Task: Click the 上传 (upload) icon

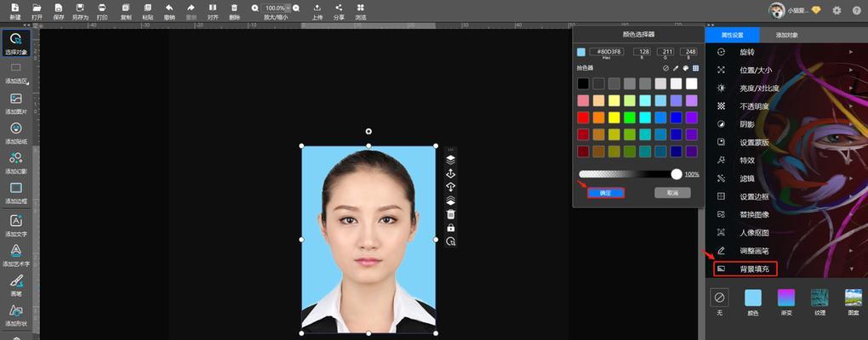Action: coord(317,8)
